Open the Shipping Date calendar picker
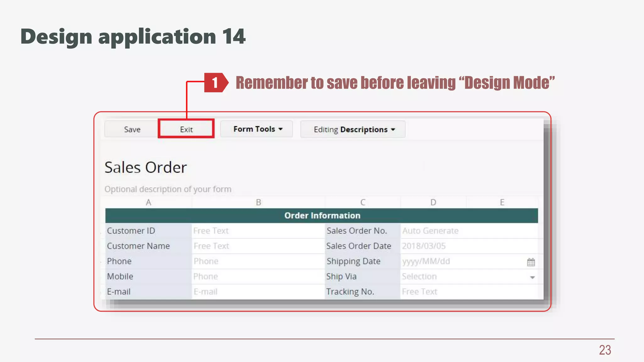The width and height of the screenshot is (644, 362). 531,262
